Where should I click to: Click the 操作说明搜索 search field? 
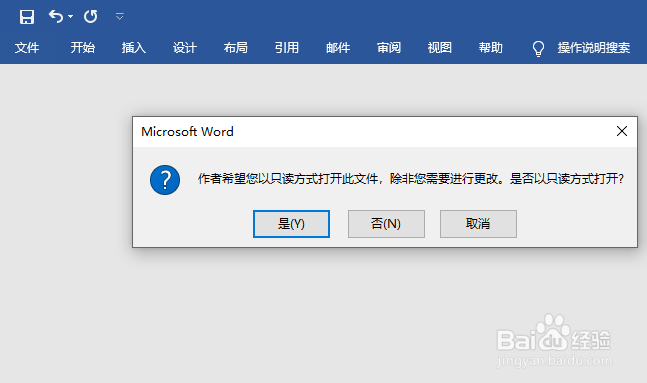(x=594, y=48)
